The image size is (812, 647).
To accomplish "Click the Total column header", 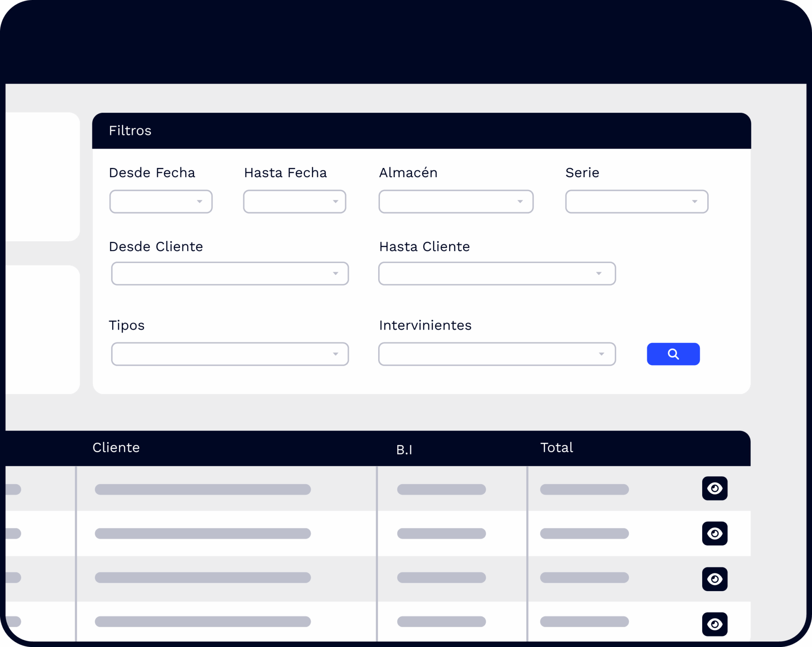I will click(x=556, y=448).
